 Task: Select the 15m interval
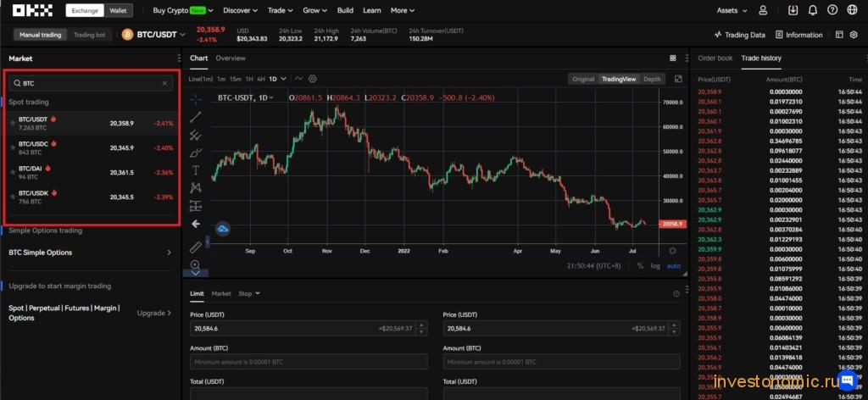(236, 79)
